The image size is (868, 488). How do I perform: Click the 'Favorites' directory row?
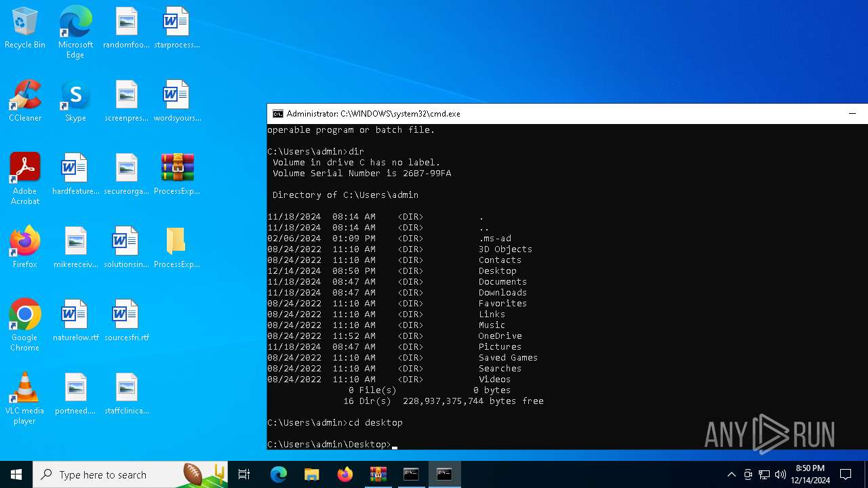pos(397,304)
